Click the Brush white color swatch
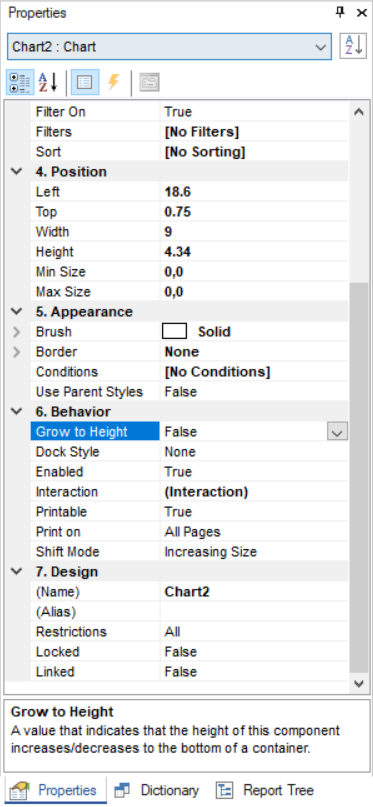This screenshot has height=807, width=373. tap(174, 331)
